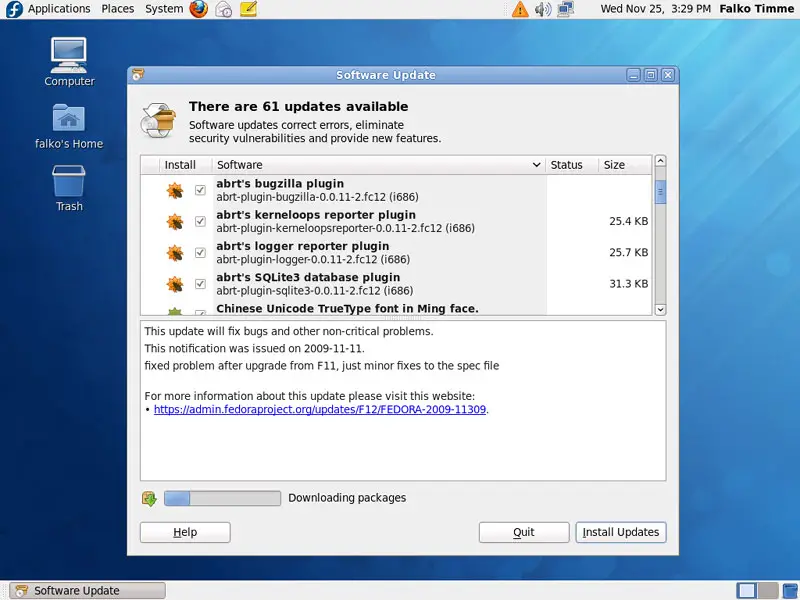This screenshot has width=800, height=600.
Task: Click the update list scrollbar up arrow
Action: (660, 161)
